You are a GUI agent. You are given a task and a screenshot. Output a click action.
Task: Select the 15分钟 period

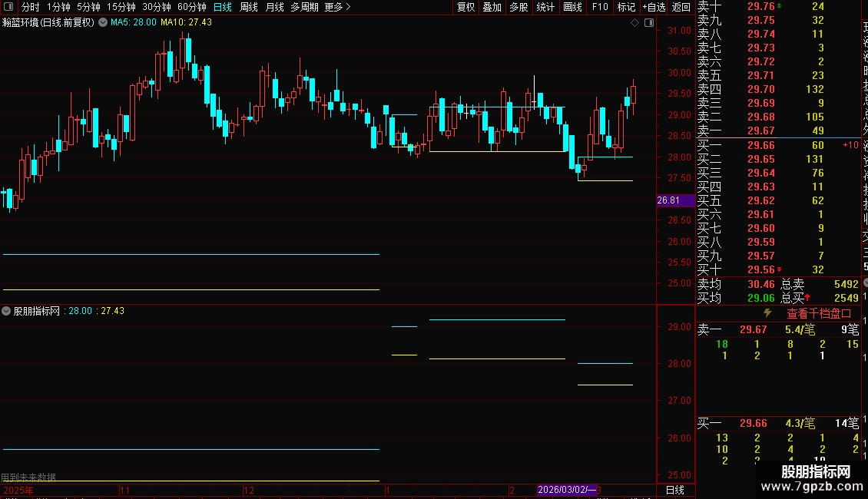tap(121, 7)
